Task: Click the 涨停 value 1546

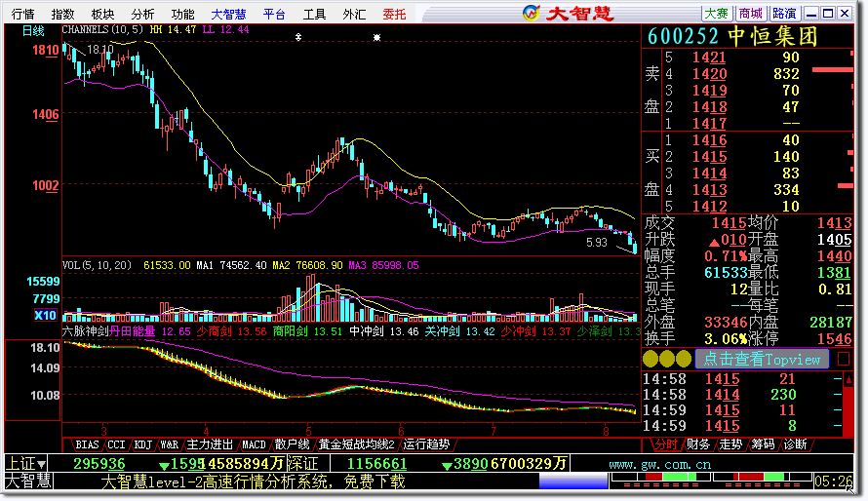Action: tap(834, 338)
